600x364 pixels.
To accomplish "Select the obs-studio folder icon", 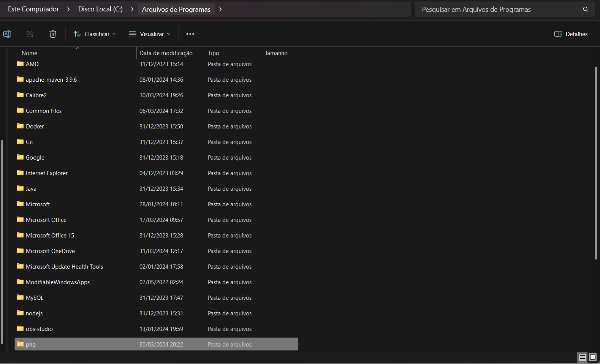I will click(20, 328).
